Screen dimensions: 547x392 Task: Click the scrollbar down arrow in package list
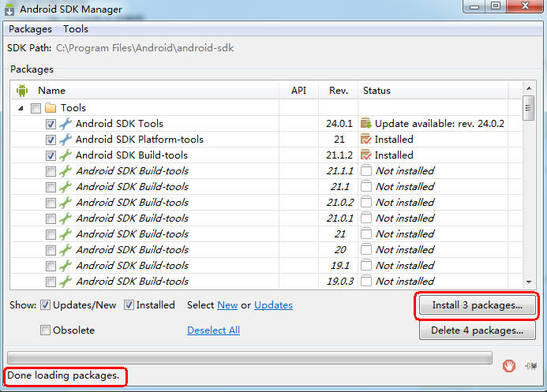tap(529, 282)
